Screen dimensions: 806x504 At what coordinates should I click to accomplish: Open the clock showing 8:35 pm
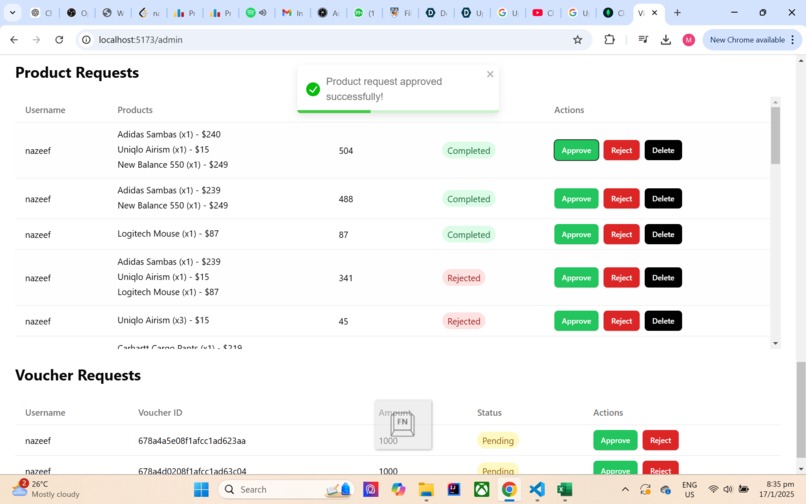pos(780,489)
